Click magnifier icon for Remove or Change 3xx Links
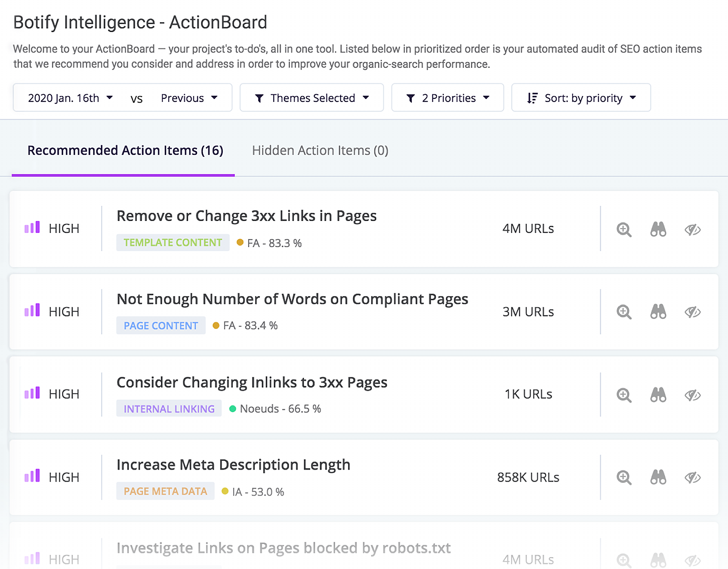 (624, 229)
